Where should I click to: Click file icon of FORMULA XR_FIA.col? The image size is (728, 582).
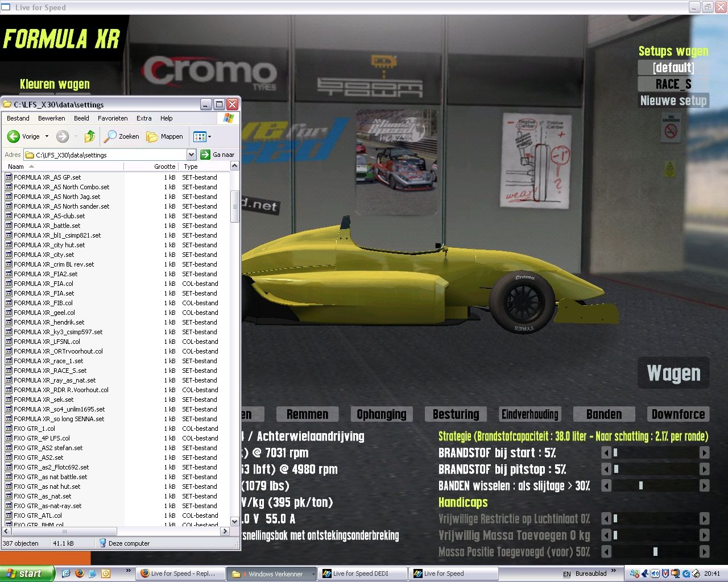pos(9,284)
